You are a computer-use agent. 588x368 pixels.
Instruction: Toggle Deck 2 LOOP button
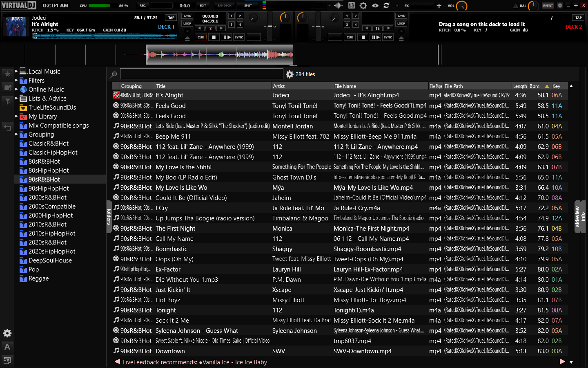[x=401, y=24]
